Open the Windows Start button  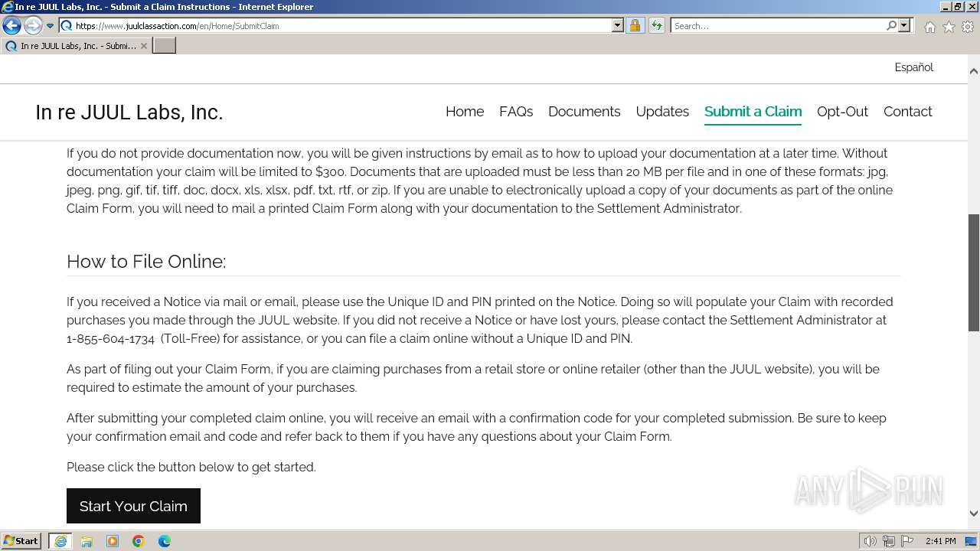21,541
